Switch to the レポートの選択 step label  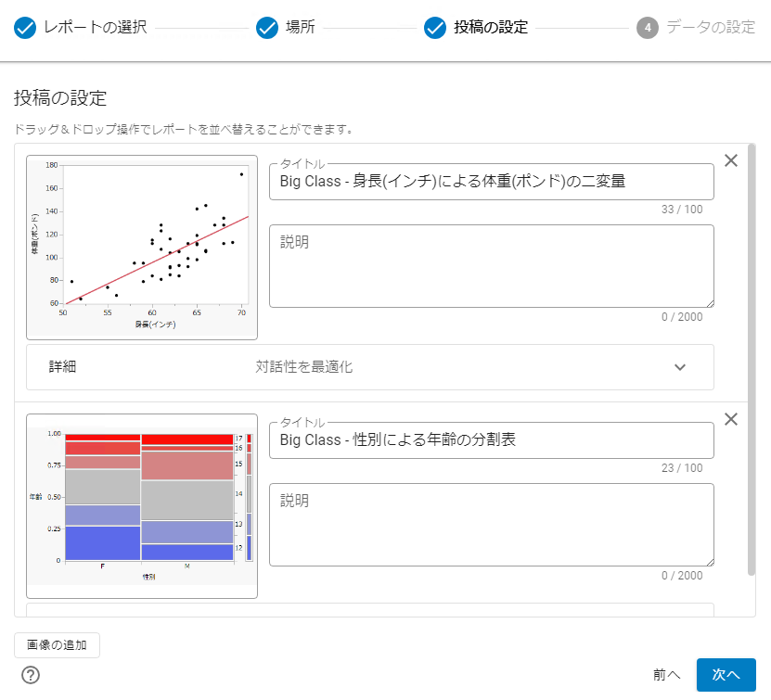point(95,28)
